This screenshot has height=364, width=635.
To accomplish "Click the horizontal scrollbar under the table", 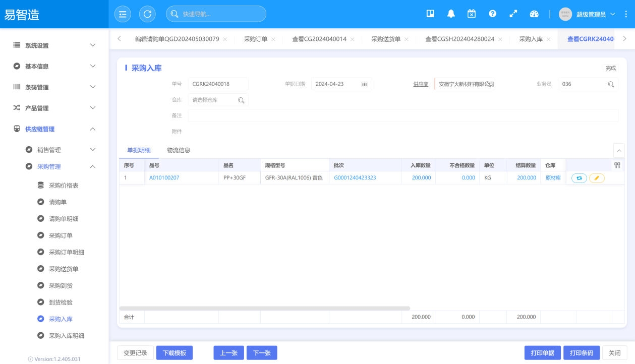I will click(264, 308).
